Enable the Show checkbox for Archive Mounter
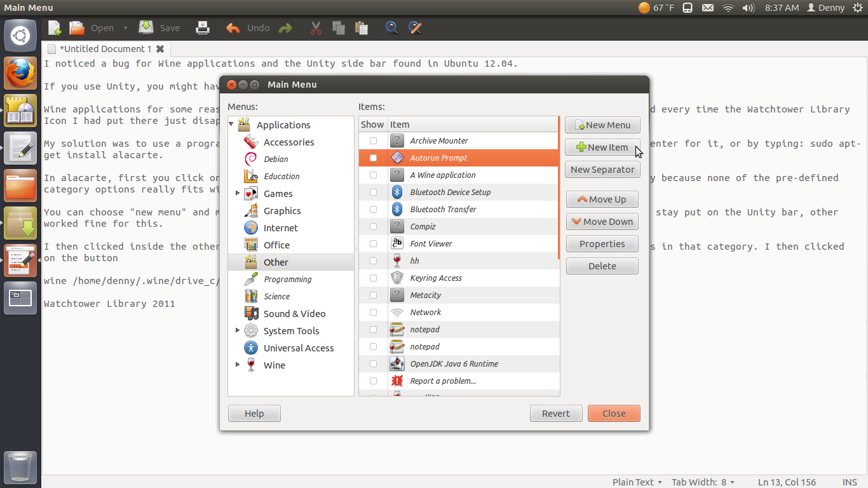 click(373, 140)
